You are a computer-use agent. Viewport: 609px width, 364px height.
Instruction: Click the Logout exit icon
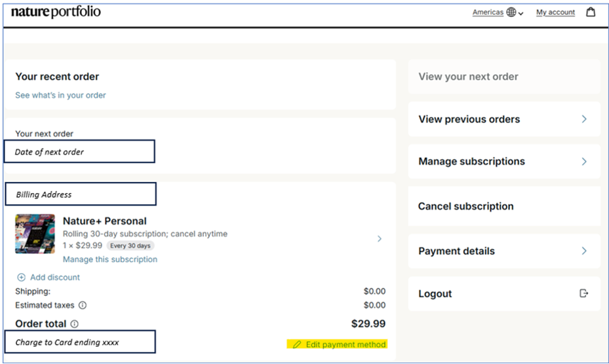point(583,293)
